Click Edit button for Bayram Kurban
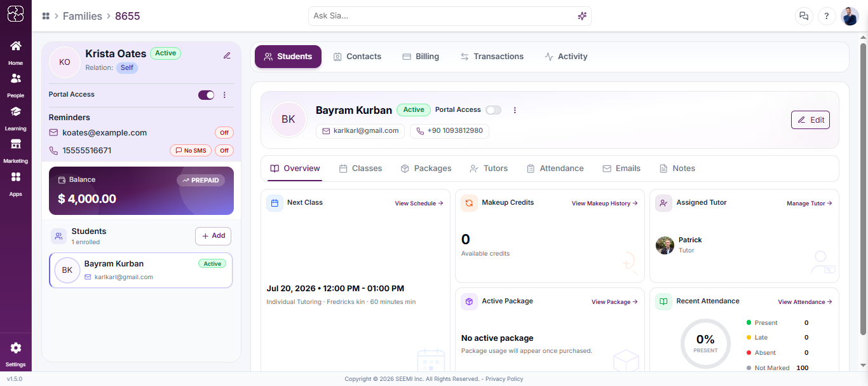868x386 pixels. click(x=810, y=120)
